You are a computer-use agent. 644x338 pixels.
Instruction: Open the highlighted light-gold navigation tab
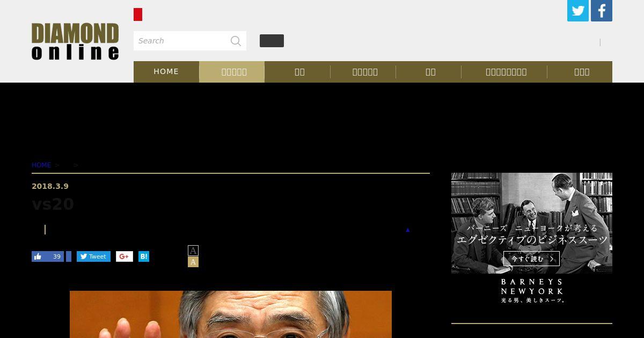232,72
